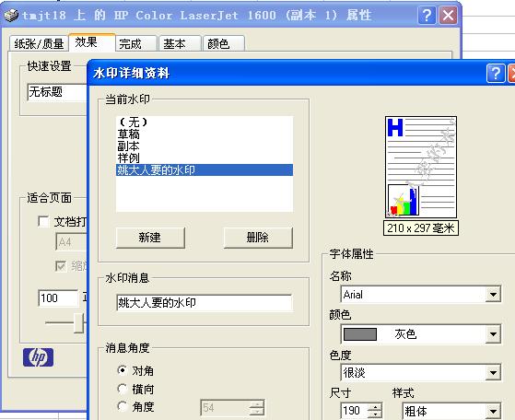Open help in printer properties title bar
The width and height of the screenshot is (515, 420).
pyautogui.click(x=427, y=15)
